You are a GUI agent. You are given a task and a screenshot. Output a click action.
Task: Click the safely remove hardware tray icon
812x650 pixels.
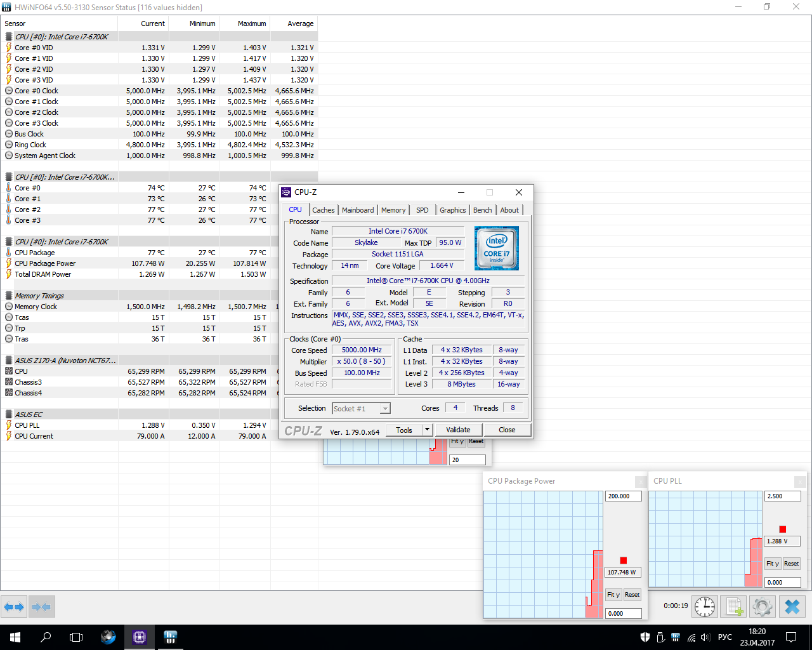click(x=660, y=637)
